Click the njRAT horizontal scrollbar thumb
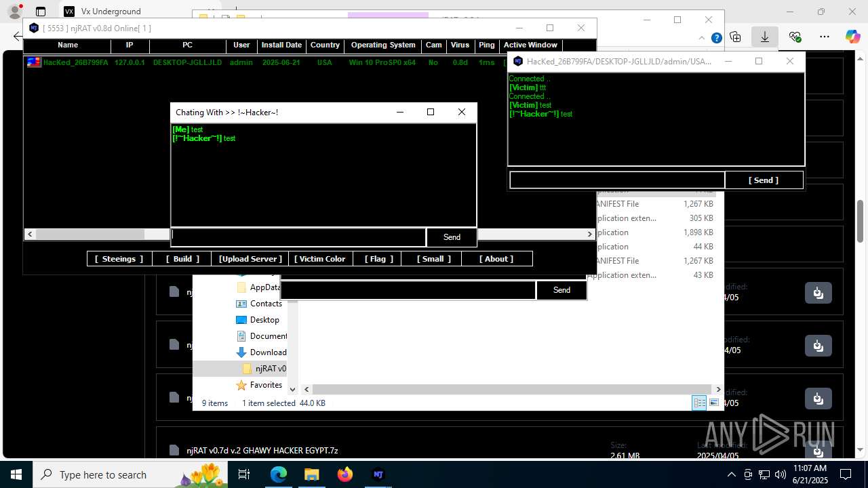The image size is (868, 488). [90, 234]
